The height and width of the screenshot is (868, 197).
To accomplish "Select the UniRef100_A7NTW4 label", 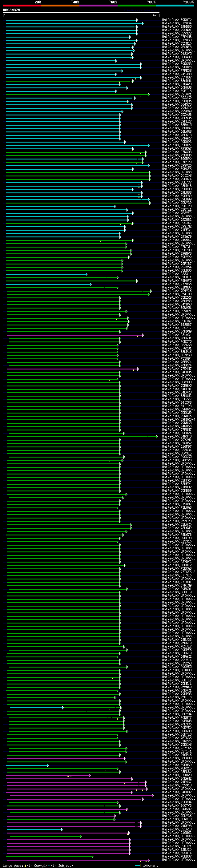I will coord(177,247).
